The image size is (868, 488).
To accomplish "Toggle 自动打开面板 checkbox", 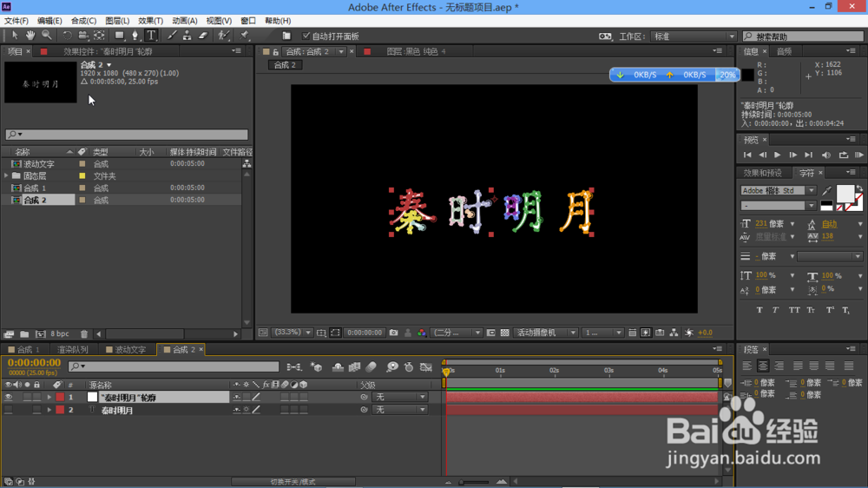I will (x=306, y=36).
